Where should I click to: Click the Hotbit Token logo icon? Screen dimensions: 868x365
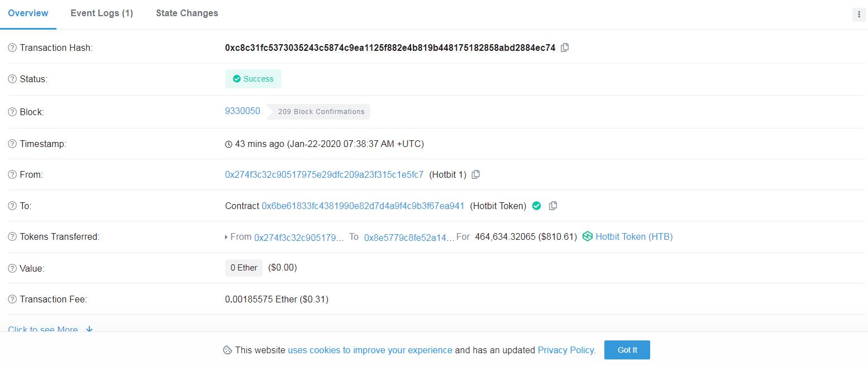click(588, 236)
